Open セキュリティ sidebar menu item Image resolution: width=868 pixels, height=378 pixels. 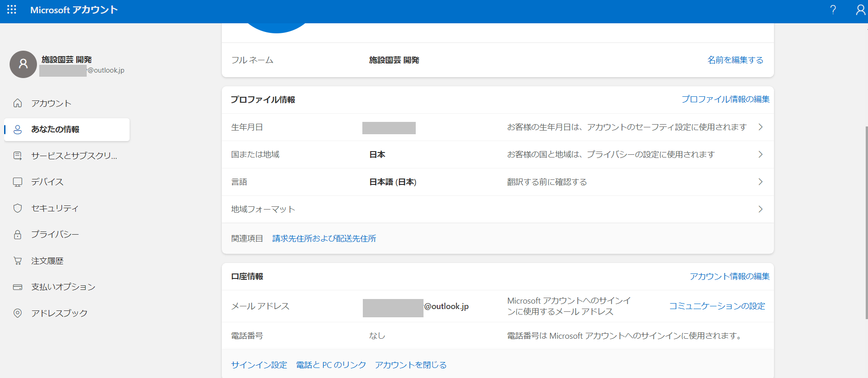coord(67,208)
